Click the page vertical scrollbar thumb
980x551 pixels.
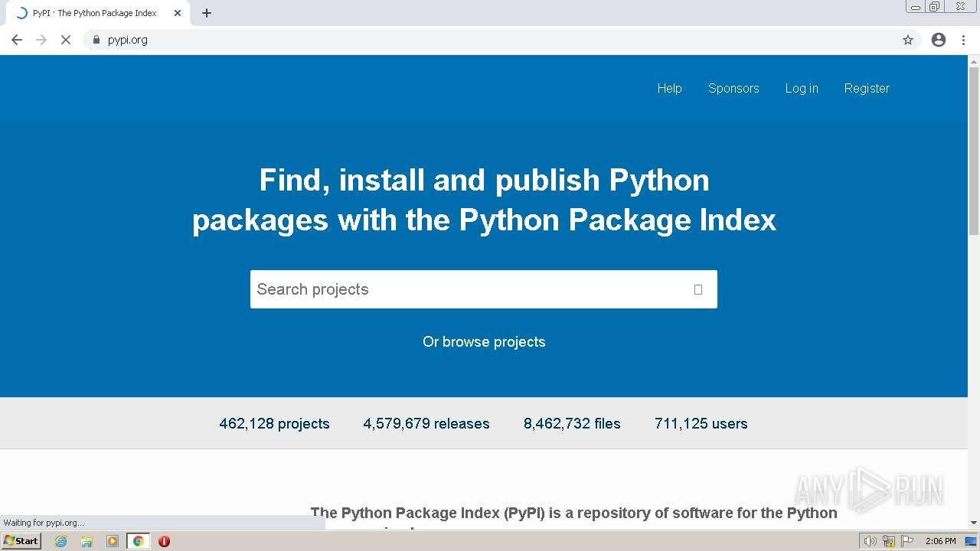point(974,151)
